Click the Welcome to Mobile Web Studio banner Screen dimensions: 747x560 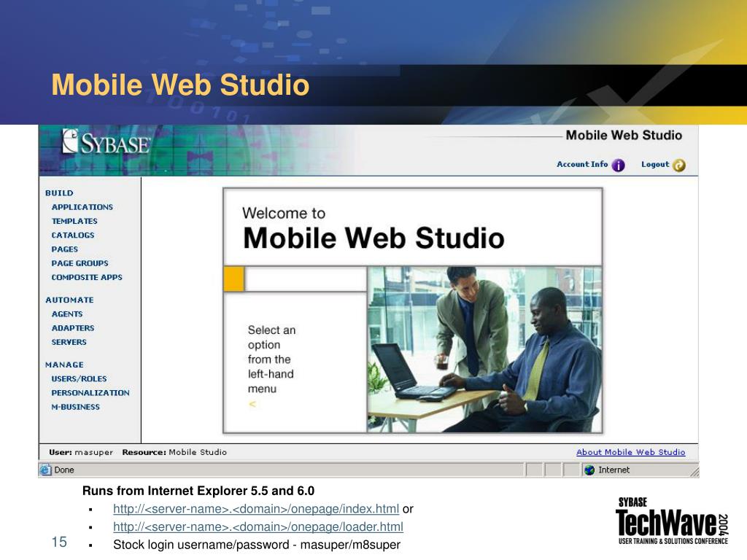tap(413, 227)
